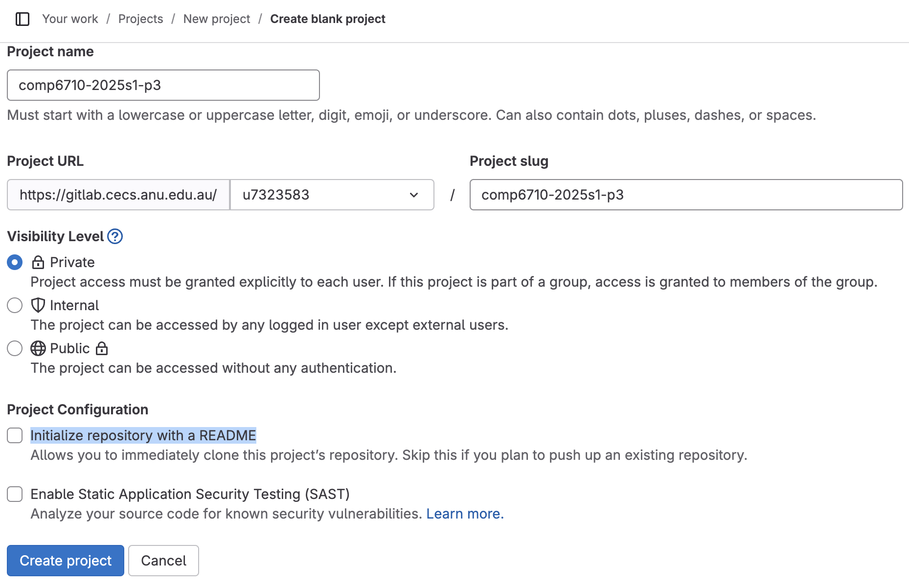Click the Project name input field
Viewport: 909px width, 588px height.
pyautogui.click(x=163, y=85)
